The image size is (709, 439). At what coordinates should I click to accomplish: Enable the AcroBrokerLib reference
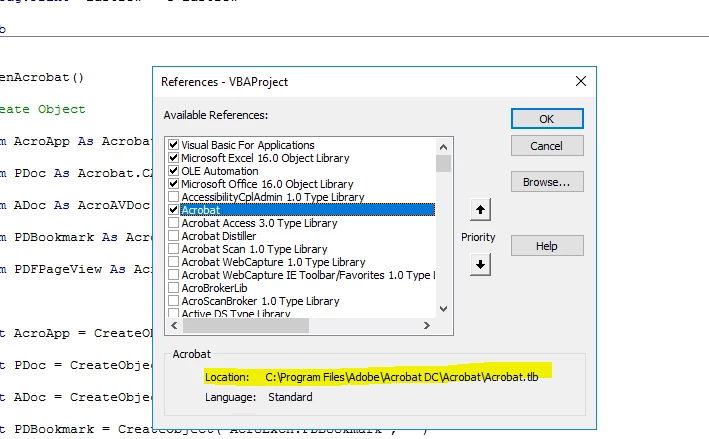(173, 288)
